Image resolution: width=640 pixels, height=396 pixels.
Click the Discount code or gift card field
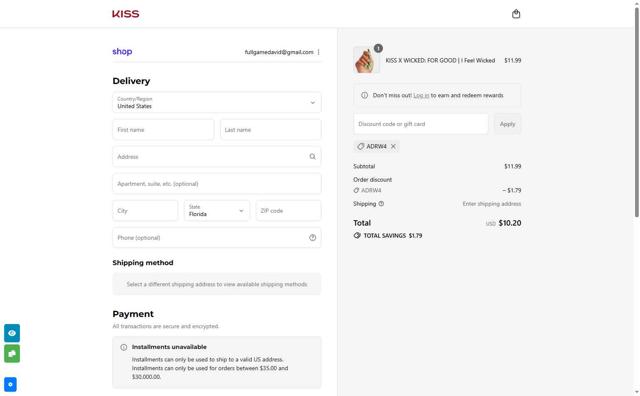click(x=421, y=124)
